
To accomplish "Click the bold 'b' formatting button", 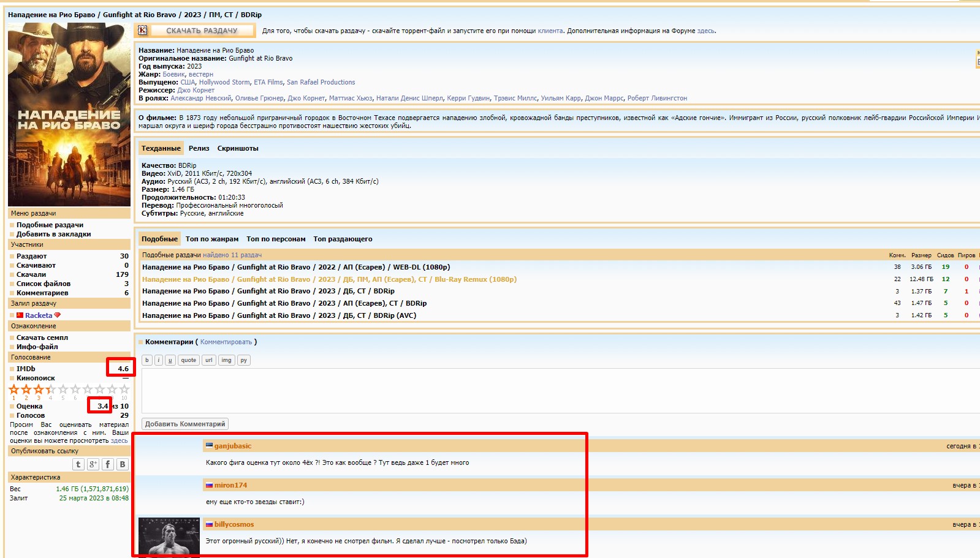I will tap(147, 360).
